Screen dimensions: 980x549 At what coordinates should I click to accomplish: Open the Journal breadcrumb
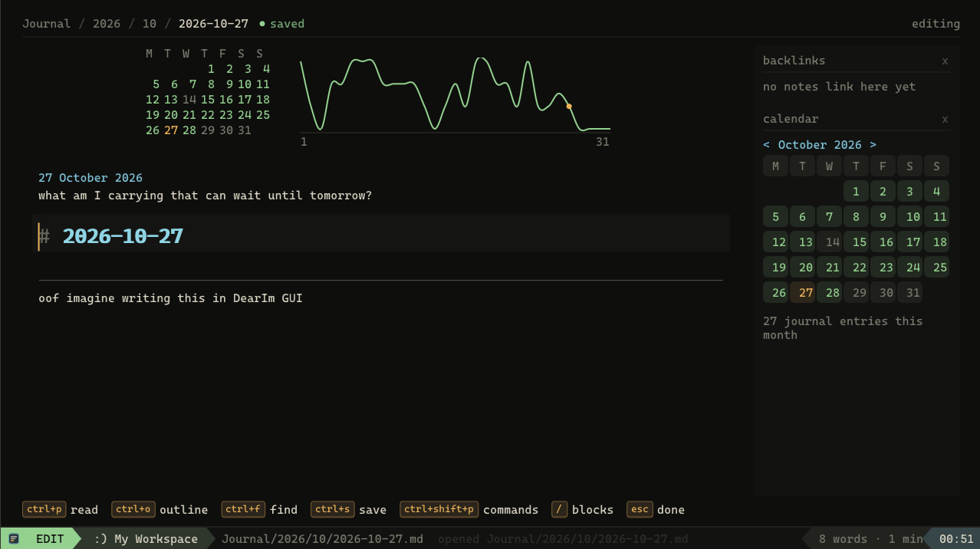click(x=47, y=24)
